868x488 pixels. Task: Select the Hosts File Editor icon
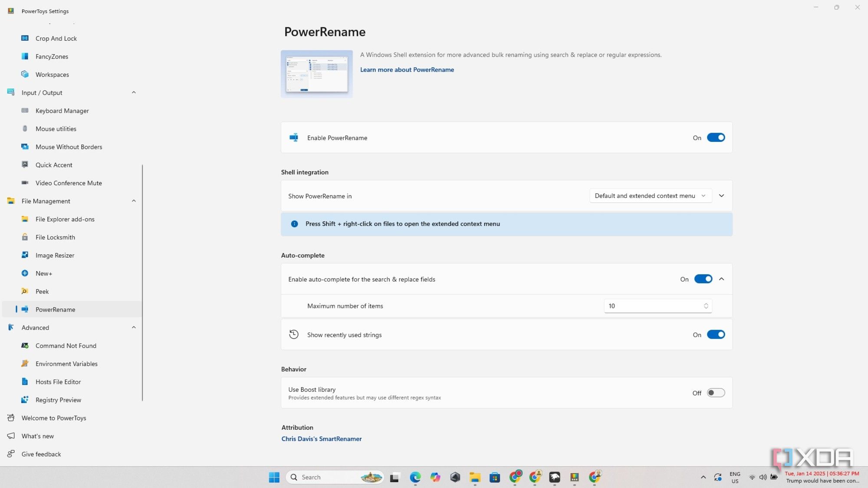tap(25, 382)
